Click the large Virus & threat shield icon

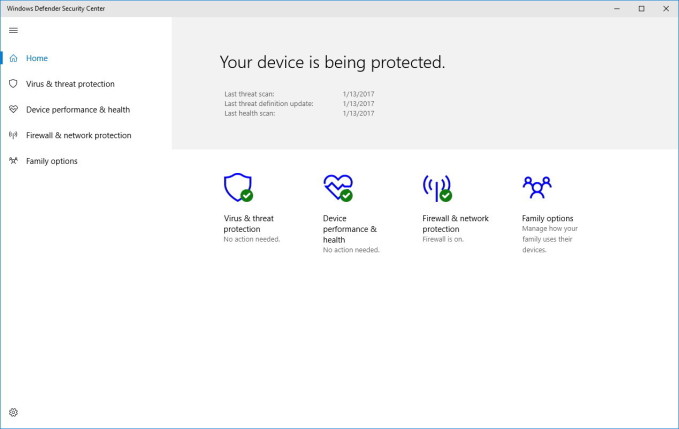tap(238, 187)
